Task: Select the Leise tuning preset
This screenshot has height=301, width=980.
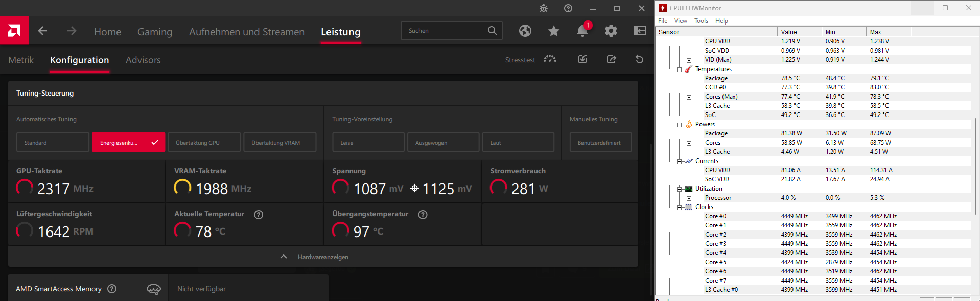Action: coord(368,142)
